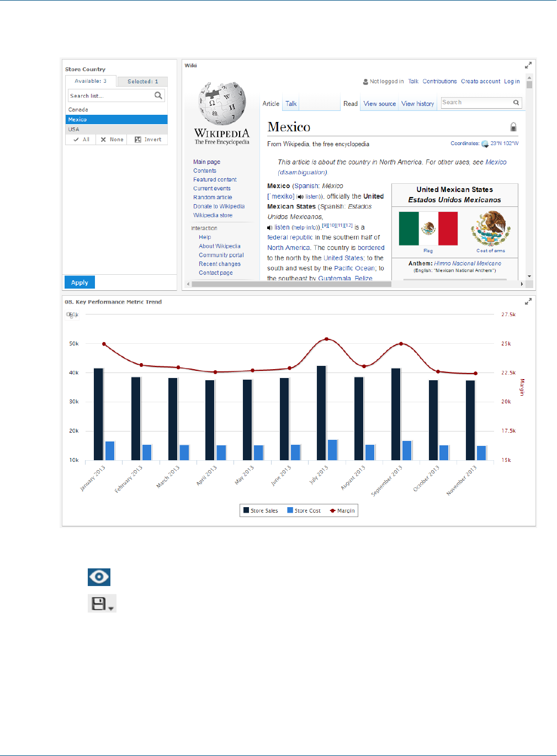
Task: Click Donate to Wikipedia link
Action: click(219, 206)
